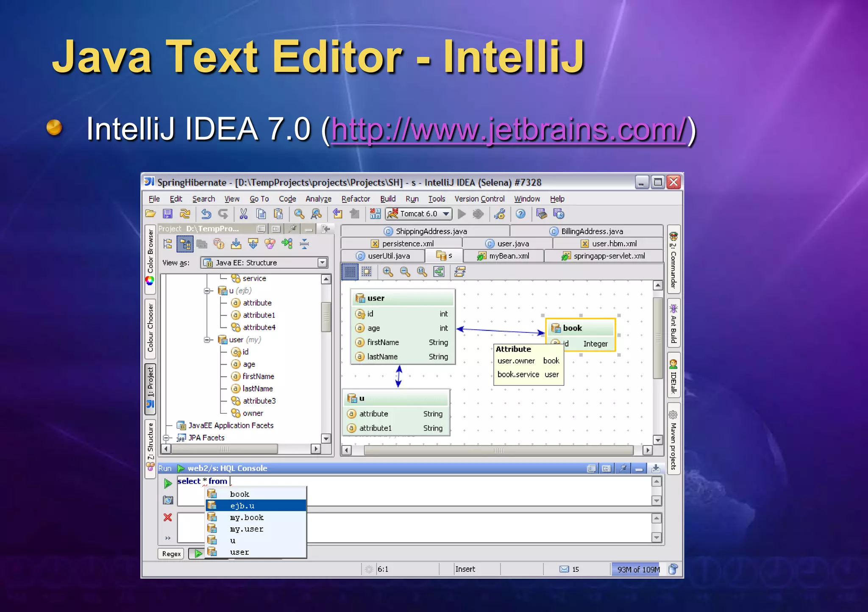Open the jetbrains.com hyperlink on the slide
868x612 pixels.
509,130
